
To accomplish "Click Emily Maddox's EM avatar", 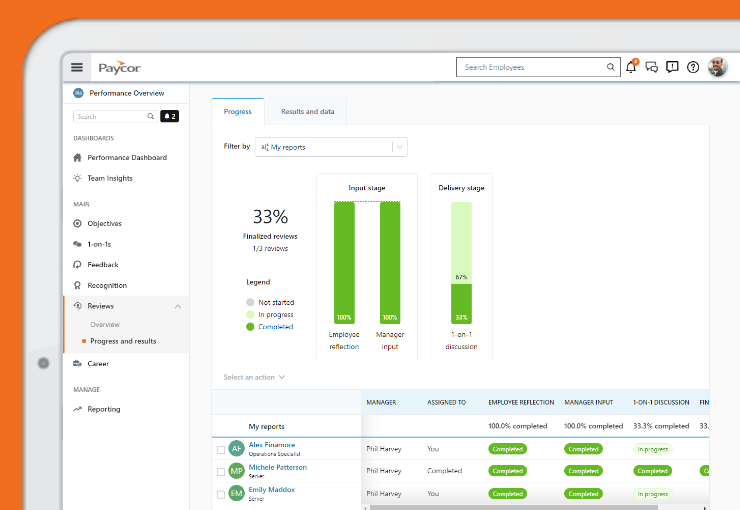I will click(236, 493).
